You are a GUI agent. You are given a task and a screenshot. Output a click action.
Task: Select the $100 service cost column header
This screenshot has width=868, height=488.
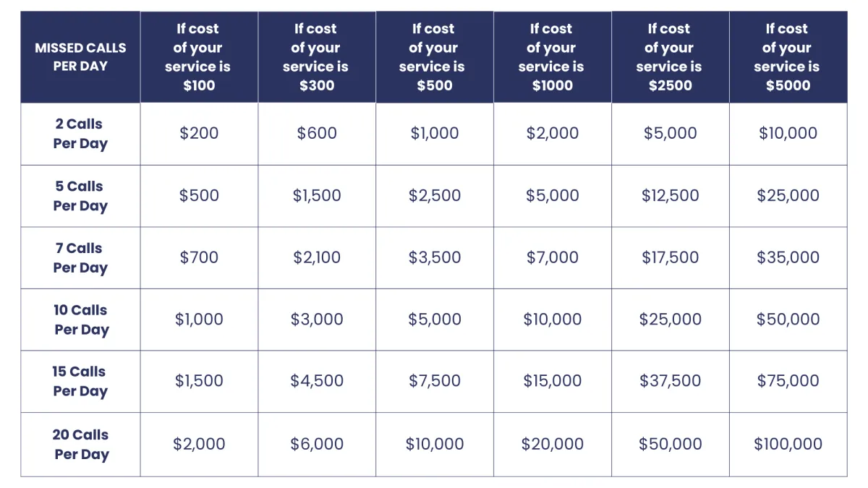(x=199, y=57)
